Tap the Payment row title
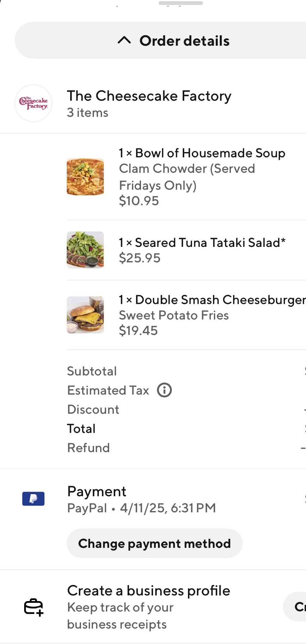 click(97, 491)
